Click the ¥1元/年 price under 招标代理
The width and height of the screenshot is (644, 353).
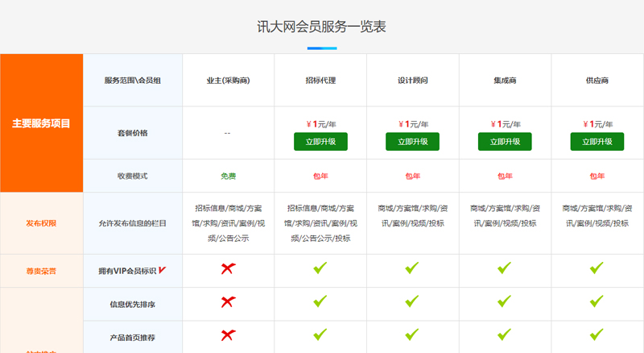(320, 124)
